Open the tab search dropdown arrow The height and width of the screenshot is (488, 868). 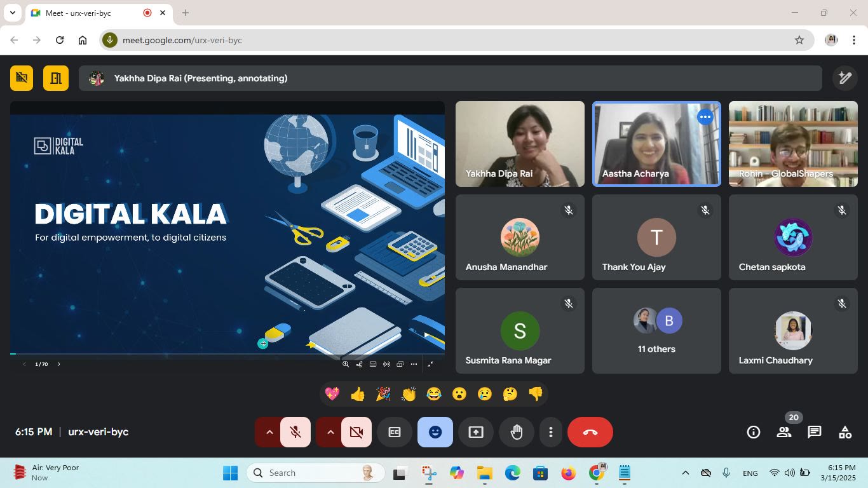[x=12, y=13]
